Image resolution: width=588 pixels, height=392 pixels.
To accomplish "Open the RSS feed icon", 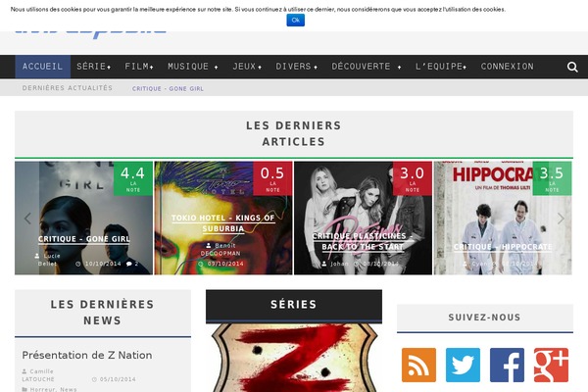I will tap(418, 365).
